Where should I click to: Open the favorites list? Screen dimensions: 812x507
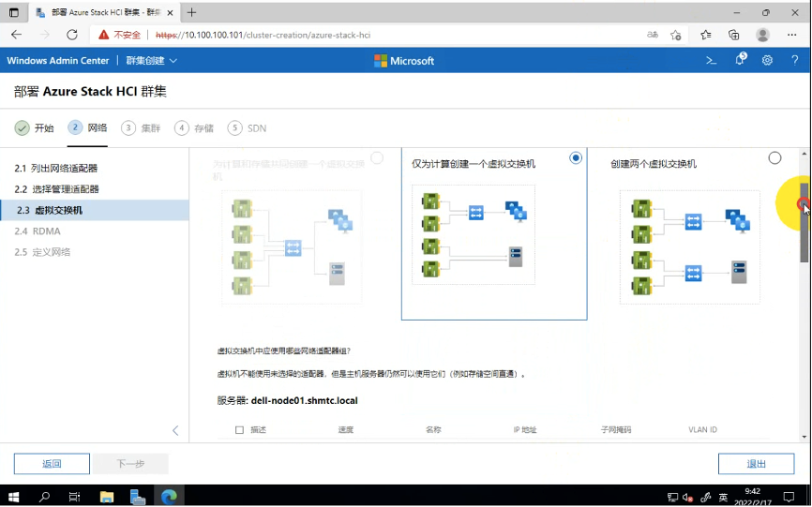[705, 35]
